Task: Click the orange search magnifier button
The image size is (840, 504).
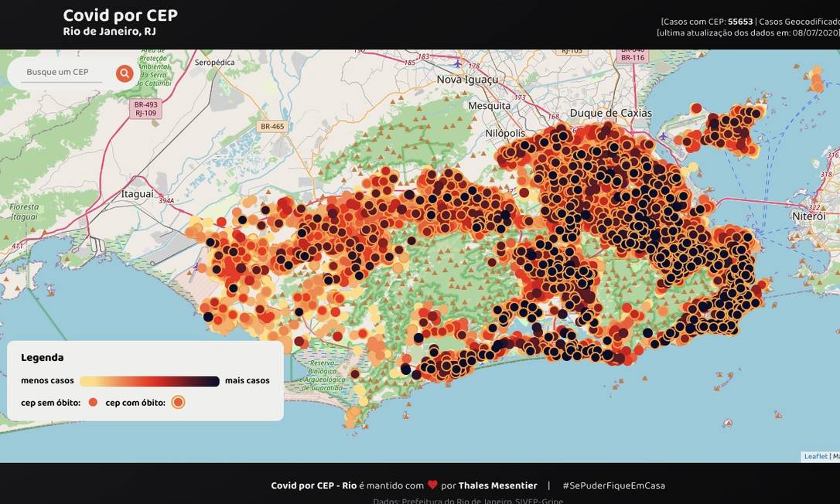Action: click(x=125, y=73)
